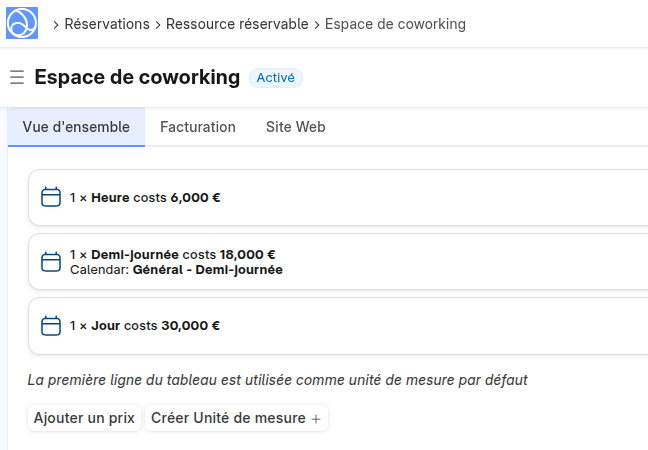Click the Activé status badge
The height and width of the screenshot is (450, 648).
click(x=275, y=77)
